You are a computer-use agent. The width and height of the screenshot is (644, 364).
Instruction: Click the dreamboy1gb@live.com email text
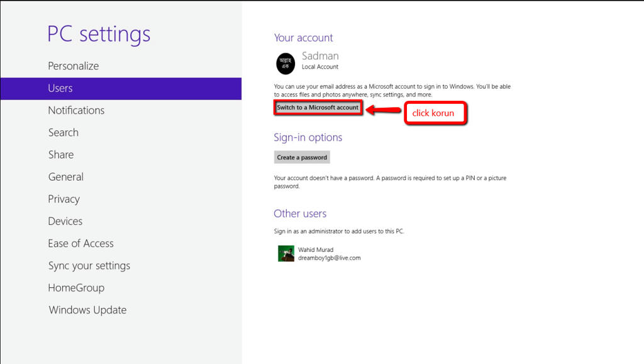[x=329, y=258]
